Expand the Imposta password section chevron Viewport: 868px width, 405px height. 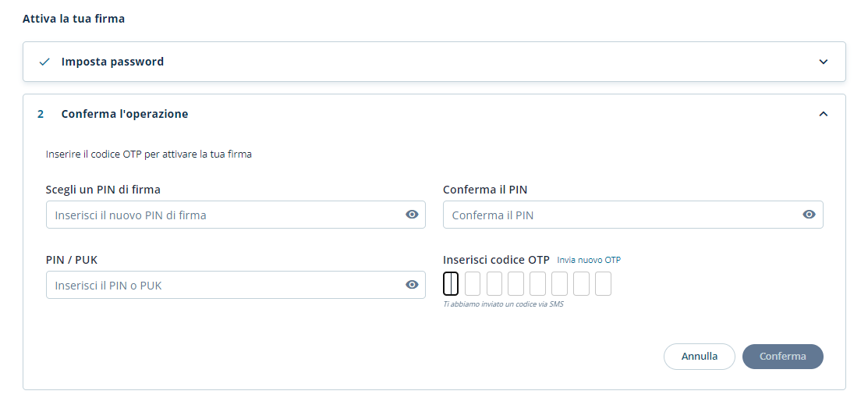(823, 62)
